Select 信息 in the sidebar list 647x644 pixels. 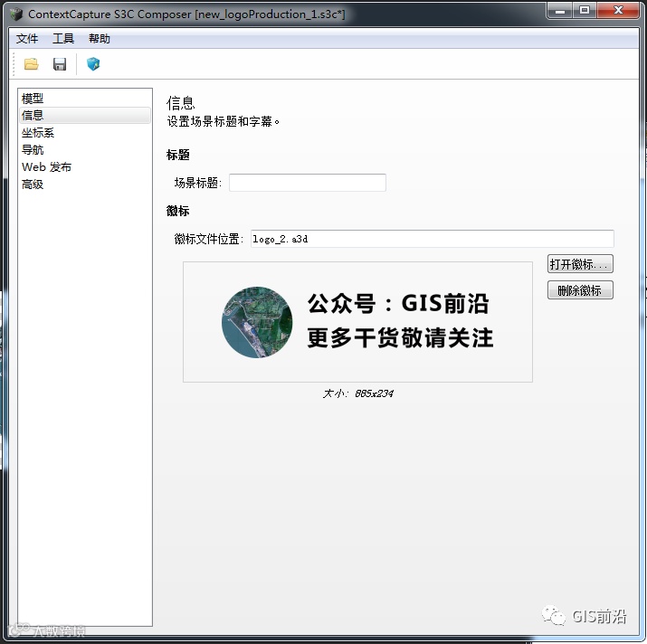85,115
